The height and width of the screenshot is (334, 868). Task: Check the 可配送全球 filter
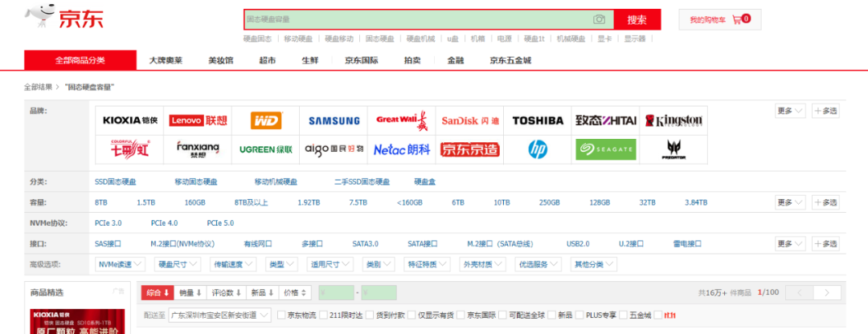[502, 316]
